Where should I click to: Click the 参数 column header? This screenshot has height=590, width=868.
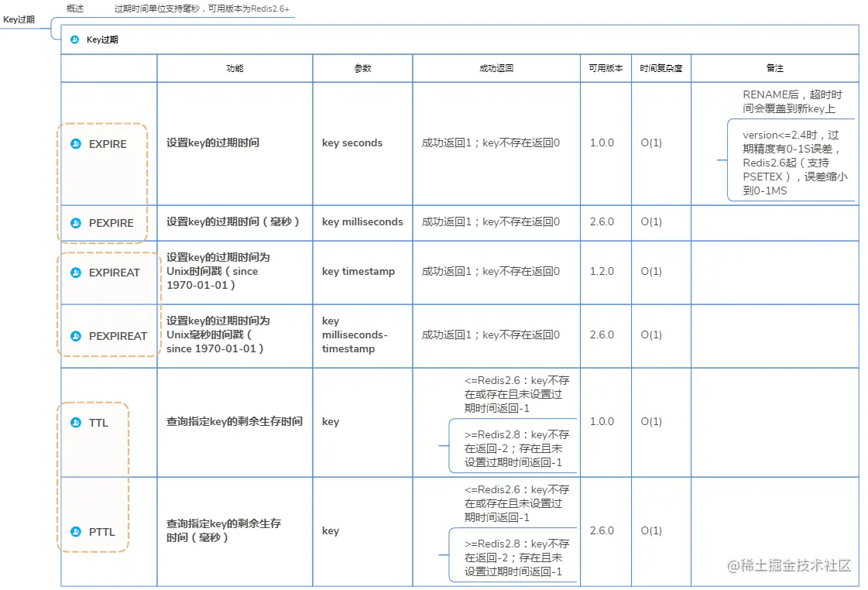pyautogui.click(x=362, y=68)
